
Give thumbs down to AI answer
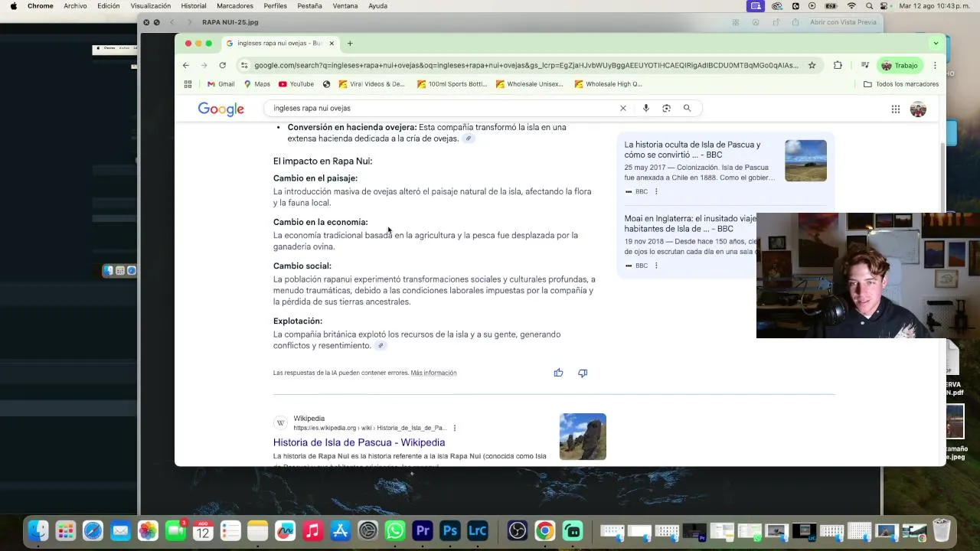[x=583, y=373]
